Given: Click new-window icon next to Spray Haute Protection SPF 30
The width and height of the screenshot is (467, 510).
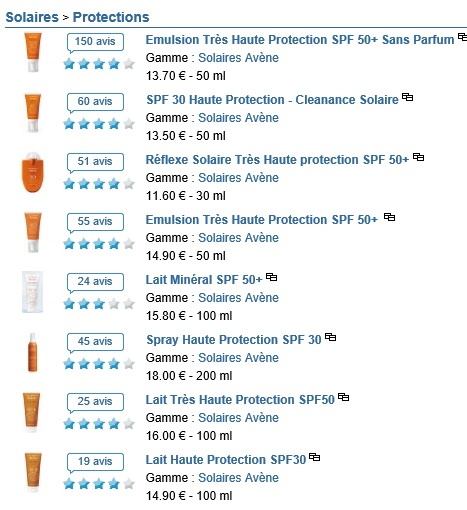Looking at the screenshot, I should 330,337.
